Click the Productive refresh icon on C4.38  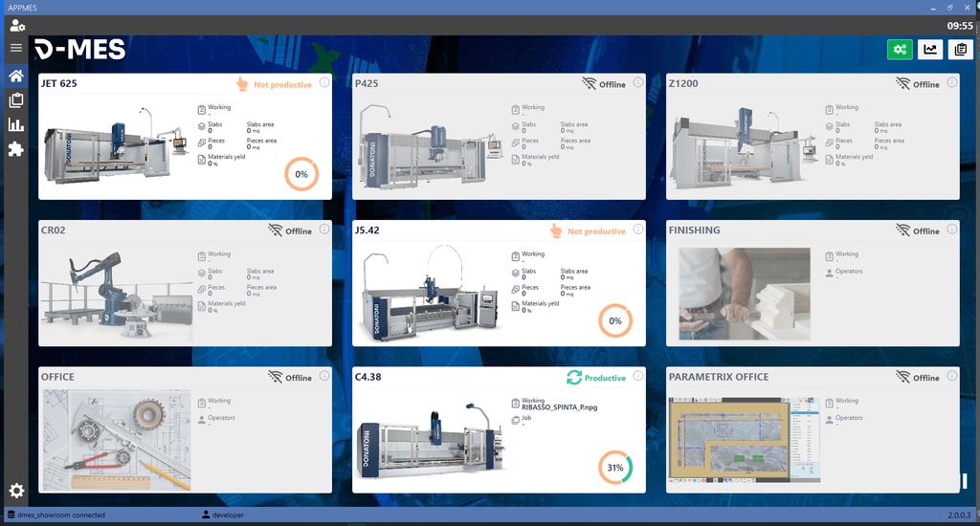(574, 378)
